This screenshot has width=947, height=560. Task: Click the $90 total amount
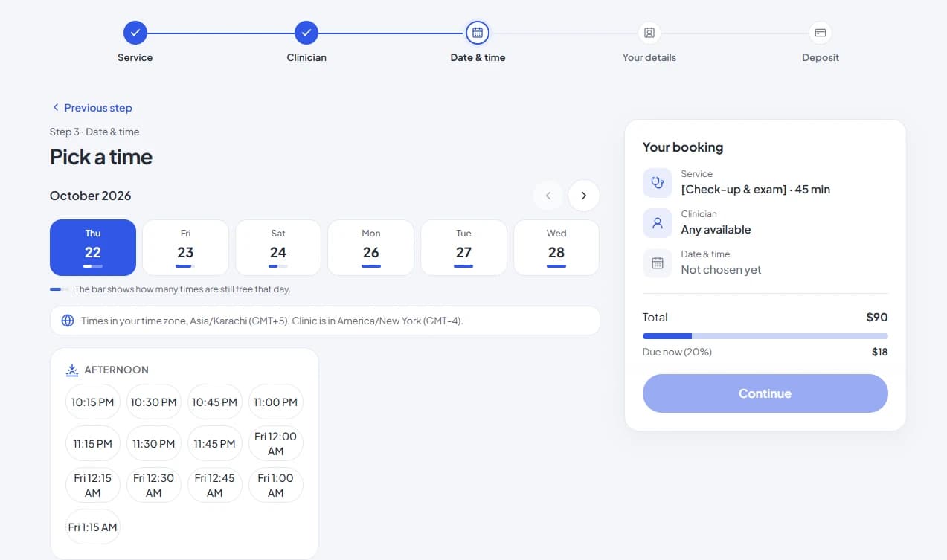tap(877, 318)
